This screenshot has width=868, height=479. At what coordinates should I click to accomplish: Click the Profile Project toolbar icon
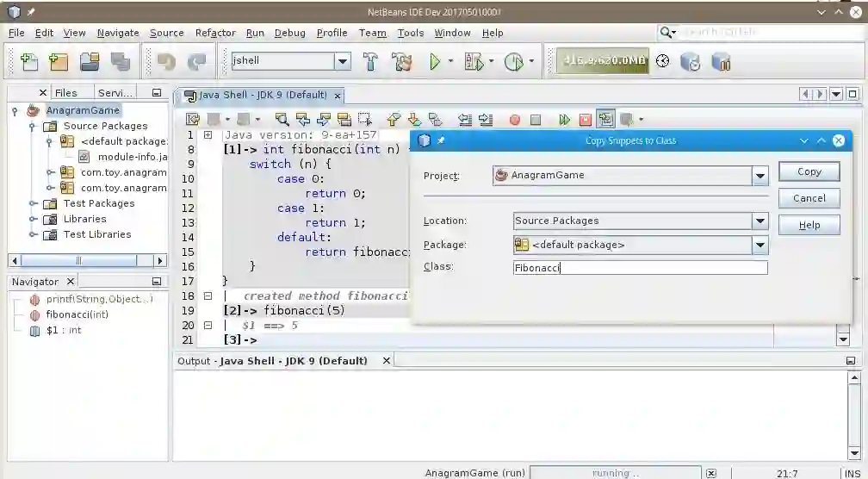514,61
